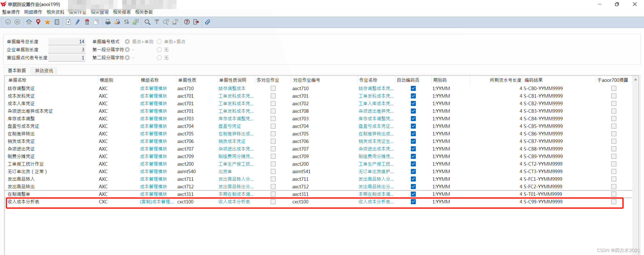
Task: Open the filter funnel icon
Action: 157,22
